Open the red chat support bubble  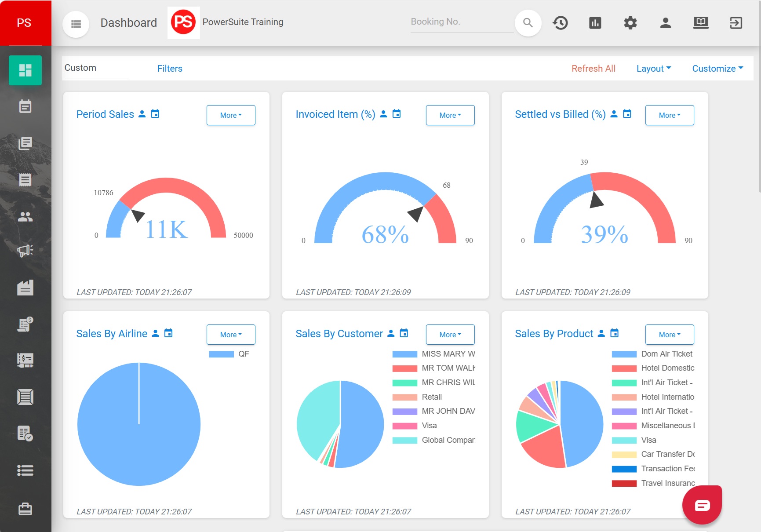(702, 505)
